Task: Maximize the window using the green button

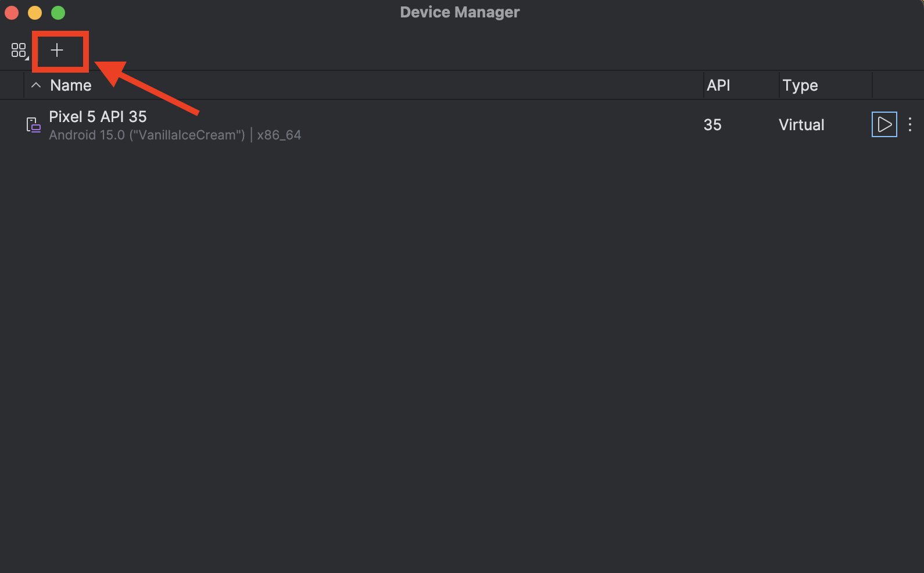Action: coord(58,12)
